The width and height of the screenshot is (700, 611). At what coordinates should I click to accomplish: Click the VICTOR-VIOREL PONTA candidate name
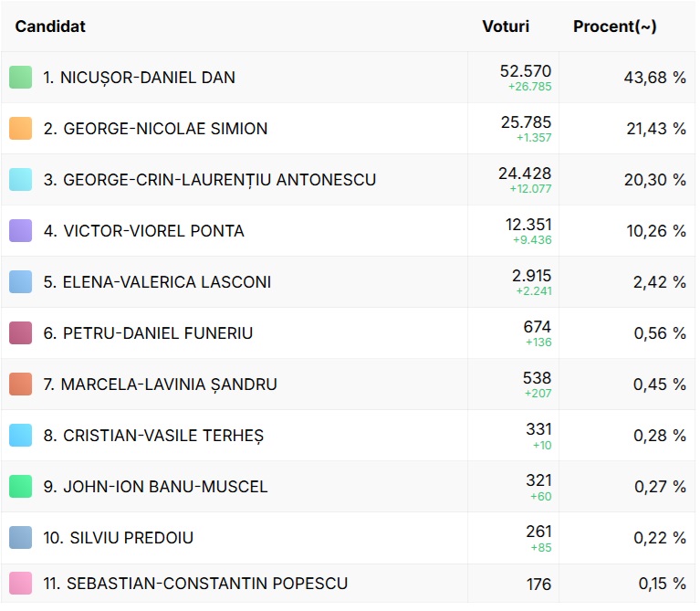pos(143,231)
